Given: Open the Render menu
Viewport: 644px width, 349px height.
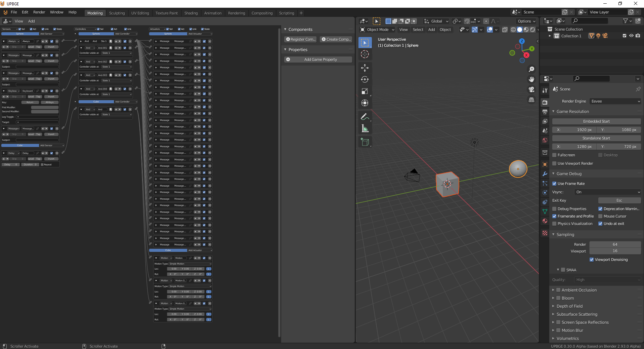Looking at the screenshot, I should (39, 12).
